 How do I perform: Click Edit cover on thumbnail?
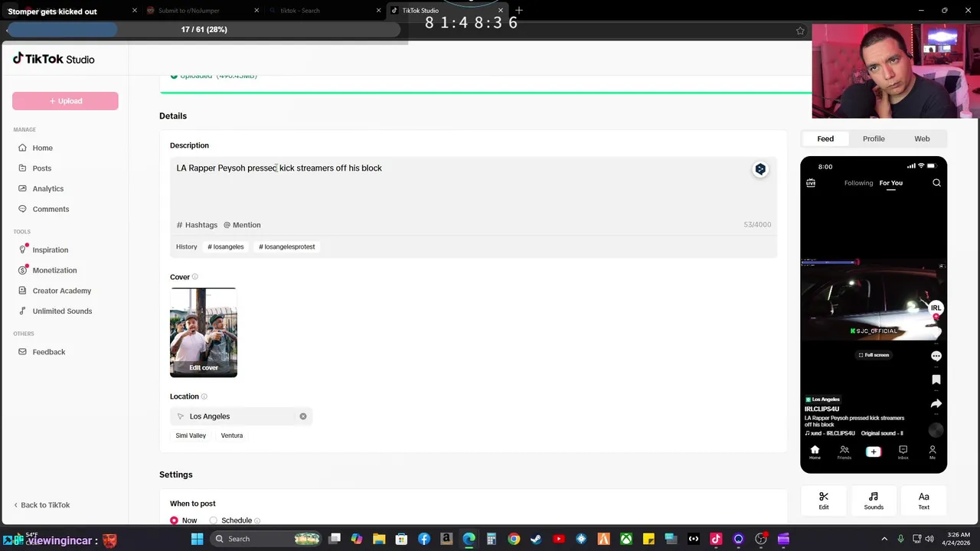pyautogui.click(x=204, y=367)
